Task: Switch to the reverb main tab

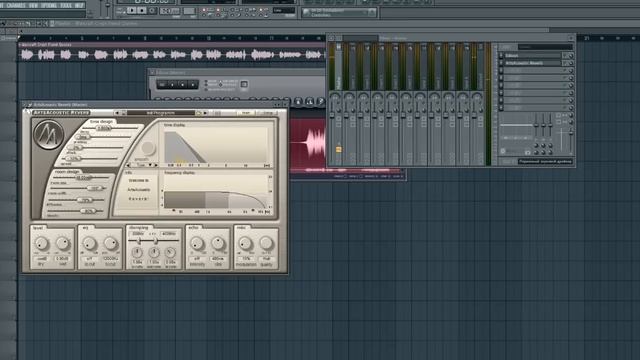Action: click(245, 113)
